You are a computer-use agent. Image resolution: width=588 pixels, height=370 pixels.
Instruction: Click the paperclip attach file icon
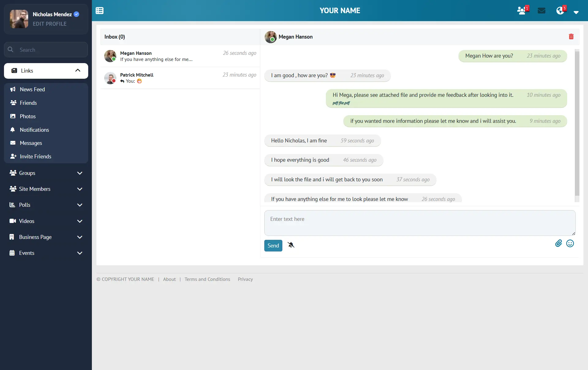[x=558, y=244]
